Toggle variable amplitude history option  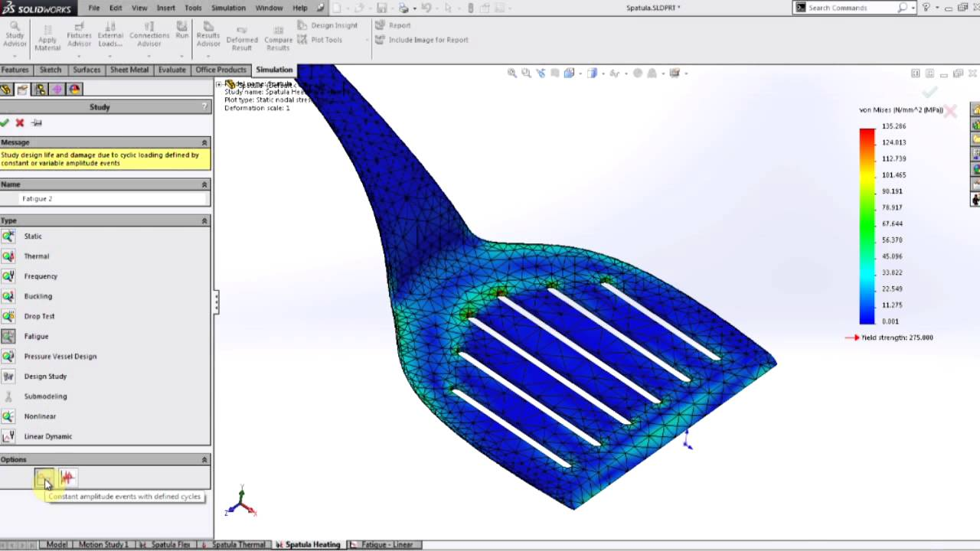[x=67, y=478]
